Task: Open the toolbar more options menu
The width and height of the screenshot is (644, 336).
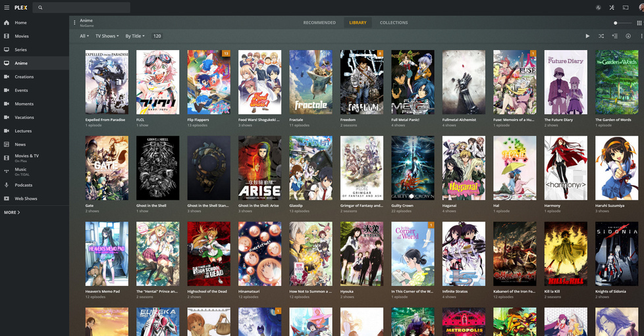Action: point(641,36)
